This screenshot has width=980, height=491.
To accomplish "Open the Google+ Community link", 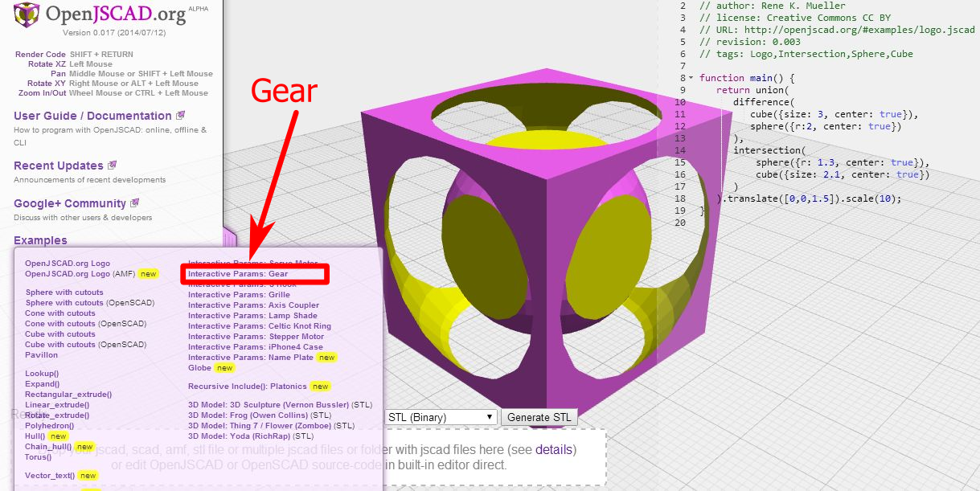I will coord(70,203).
